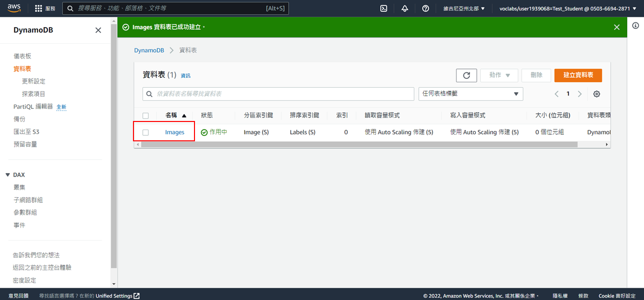The image size is (644, 300).
Task: Open 條款 footer link
Action: click(x=583, y=296)
